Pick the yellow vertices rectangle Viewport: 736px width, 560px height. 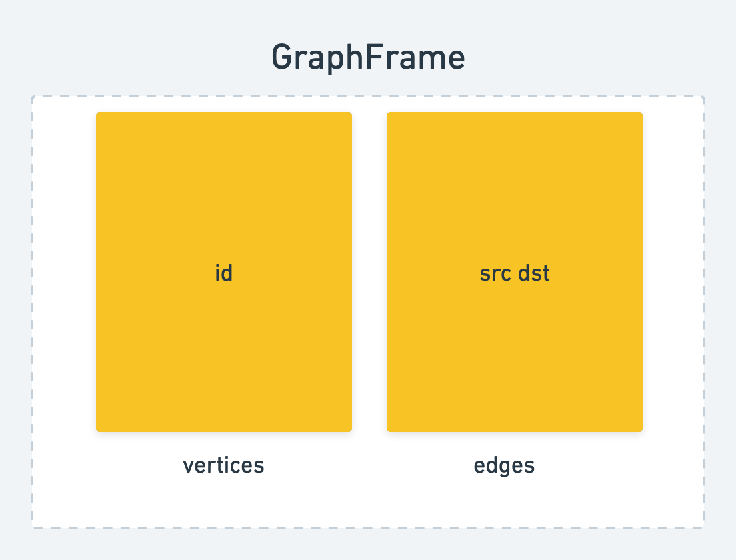click(x=224, y=272)
